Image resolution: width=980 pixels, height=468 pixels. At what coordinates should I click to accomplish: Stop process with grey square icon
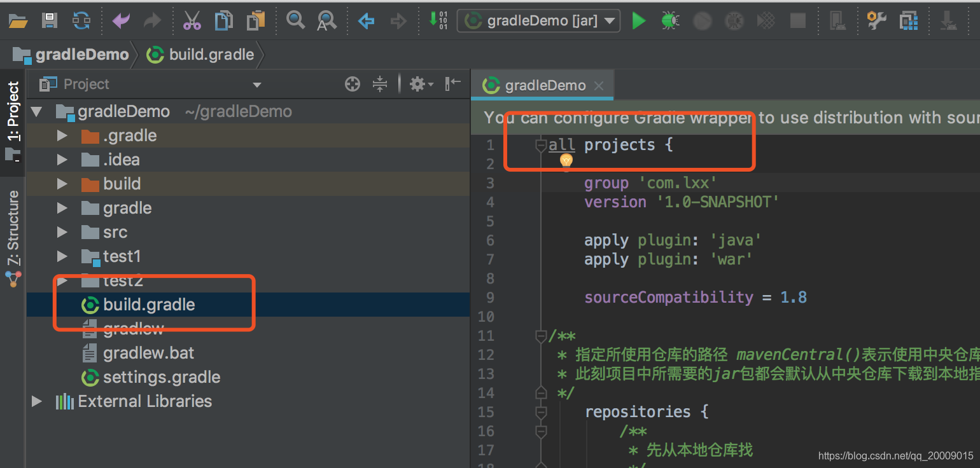click(797, 21)
